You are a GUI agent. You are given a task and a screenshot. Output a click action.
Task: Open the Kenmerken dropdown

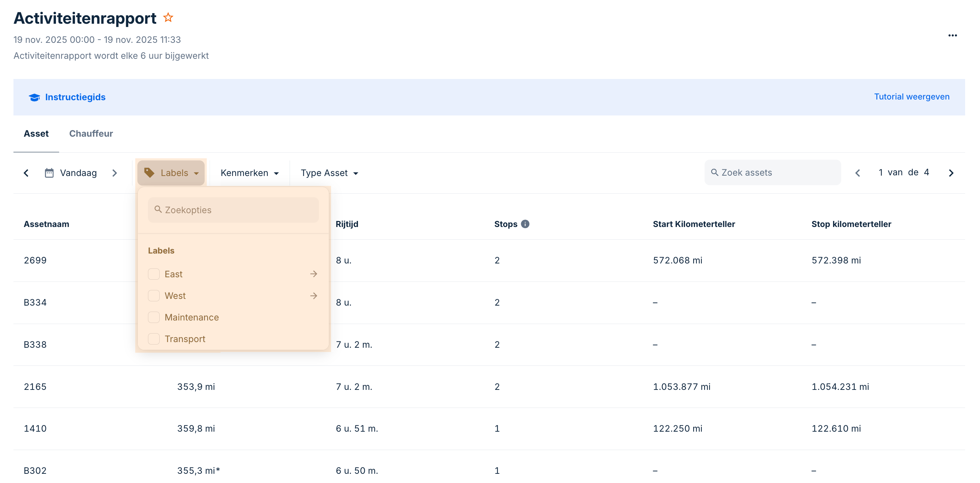click(250, 173)
